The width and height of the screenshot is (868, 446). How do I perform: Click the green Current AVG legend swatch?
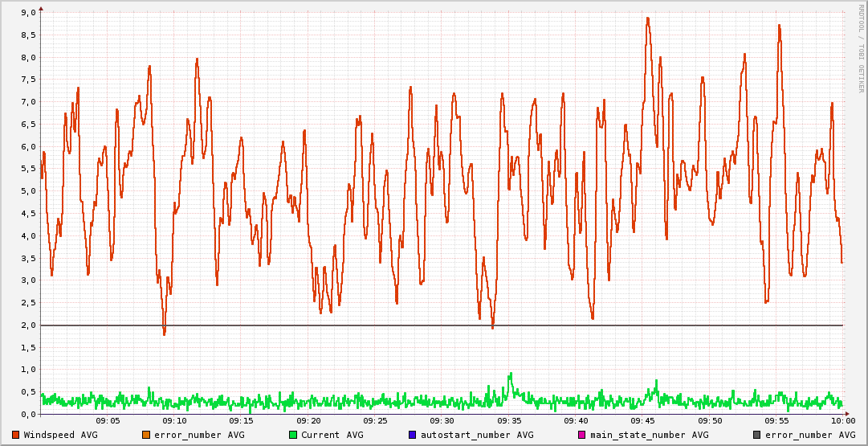tap(293, 435)
